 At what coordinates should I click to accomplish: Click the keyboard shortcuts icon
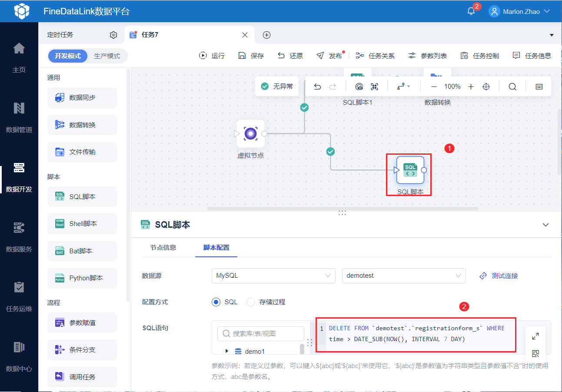point(539,86)
